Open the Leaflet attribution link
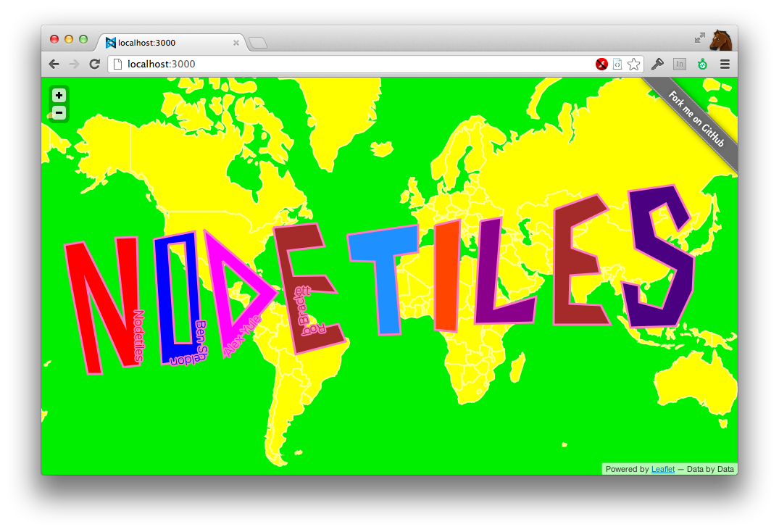The image size is (779, 532). pyautogui.click(x=663, y=469)
